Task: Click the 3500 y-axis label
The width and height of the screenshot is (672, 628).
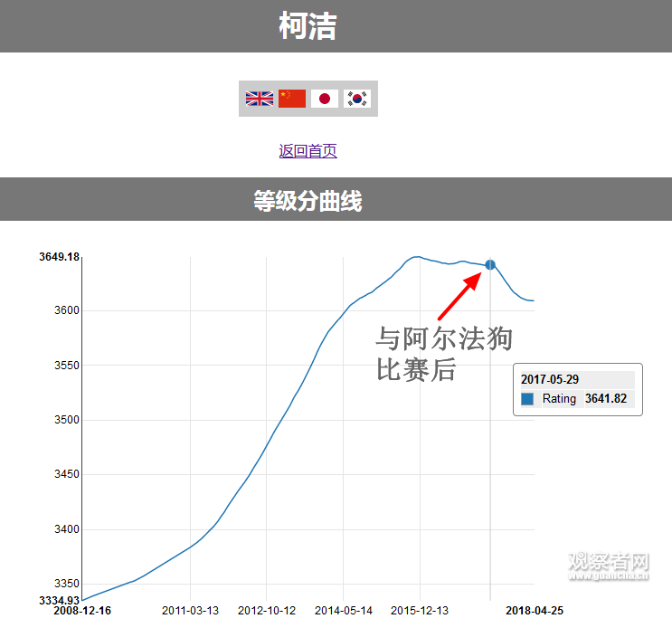Action: [x=67, y=420]
